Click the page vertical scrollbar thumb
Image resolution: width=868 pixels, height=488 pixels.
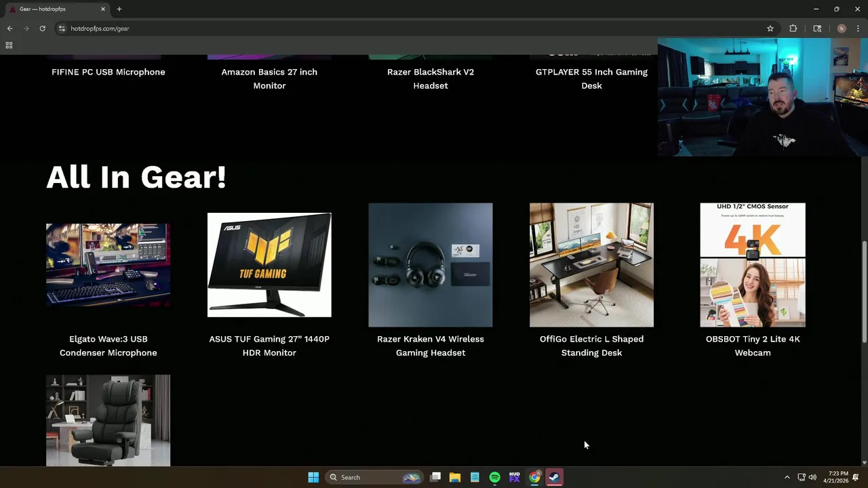864,291
